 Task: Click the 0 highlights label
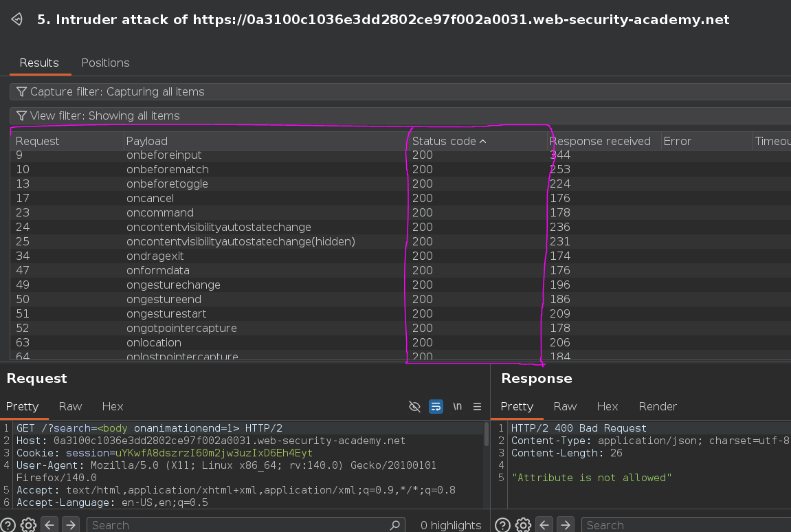click(451, 525)
